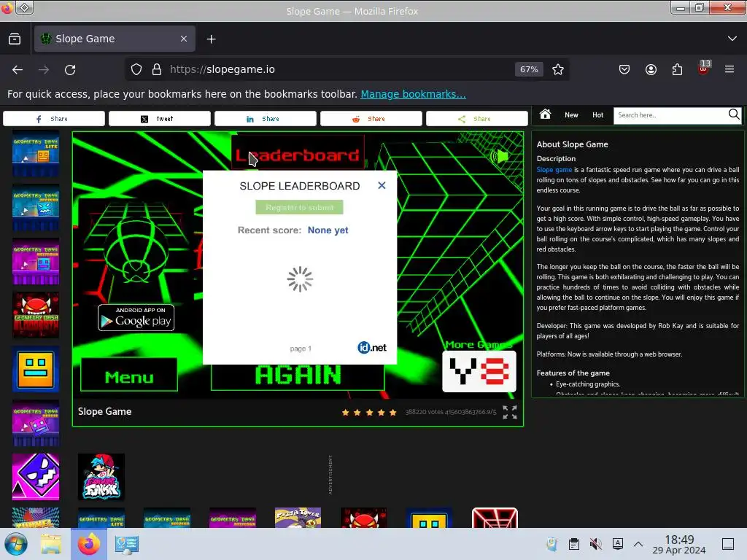Click the show desktop button
This screenshot has width=747, height=560.
click(x=728, y=544)
